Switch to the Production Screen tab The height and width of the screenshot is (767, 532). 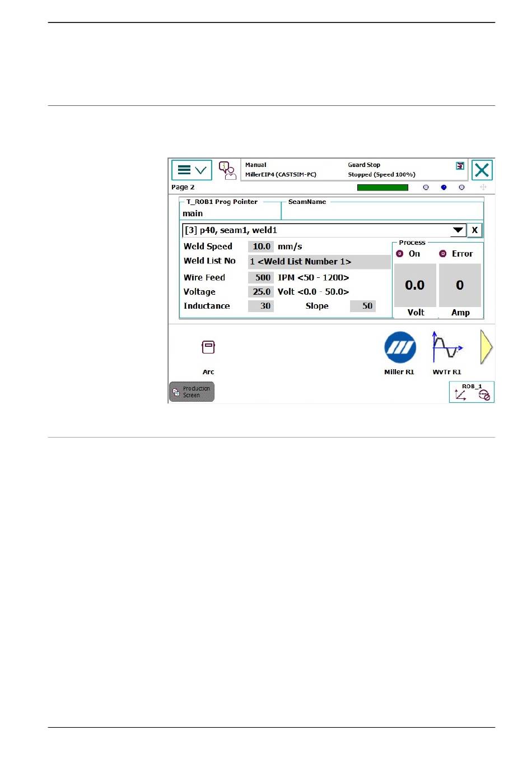point(192,392)
